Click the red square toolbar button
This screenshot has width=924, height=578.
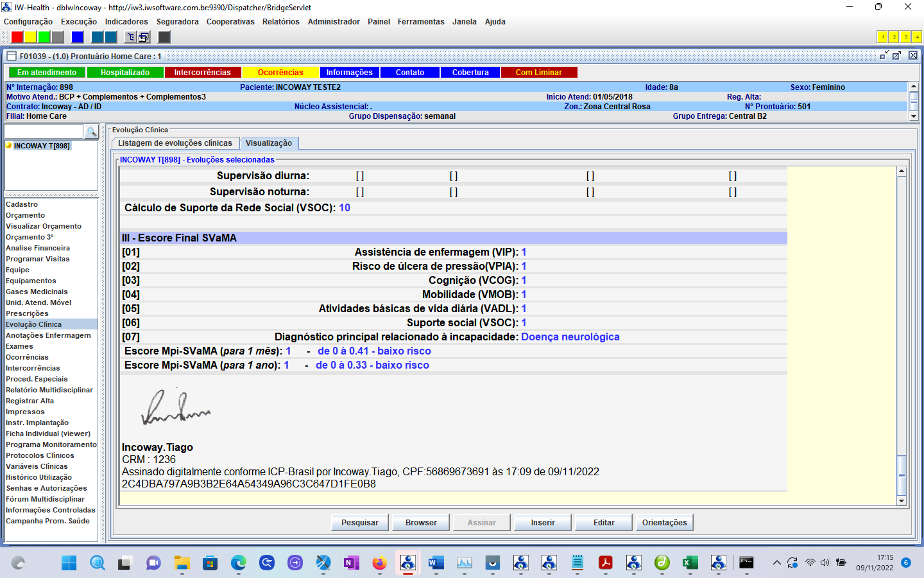pyautogui.click(x=17, y=37)
